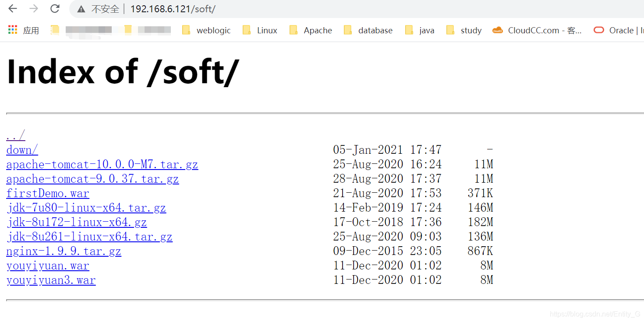This screenshot has height=322, width=644.
Task: Download apache-tomcat-10.0.0-M7.tar.gz
Action: click(x=102, y=164)
